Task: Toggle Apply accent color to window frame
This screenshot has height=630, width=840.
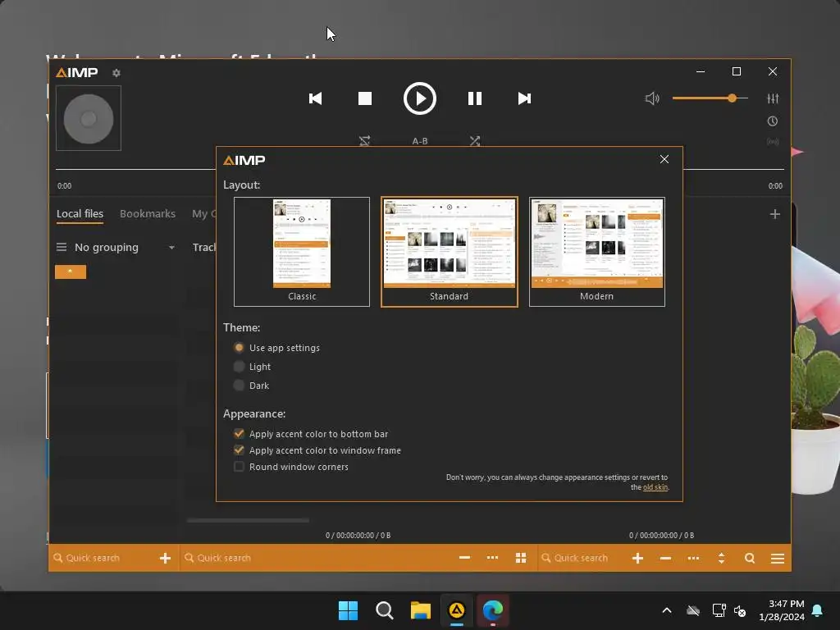Action: 317,450
